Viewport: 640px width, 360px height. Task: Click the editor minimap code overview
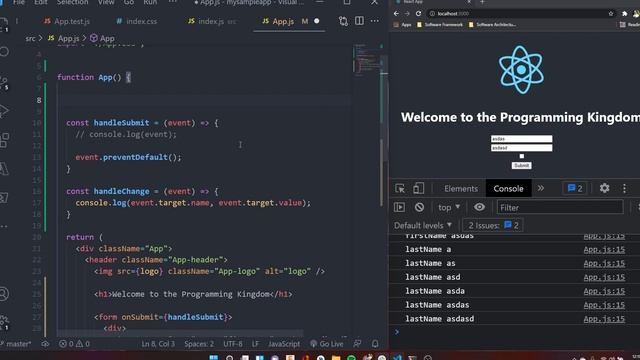366,59
